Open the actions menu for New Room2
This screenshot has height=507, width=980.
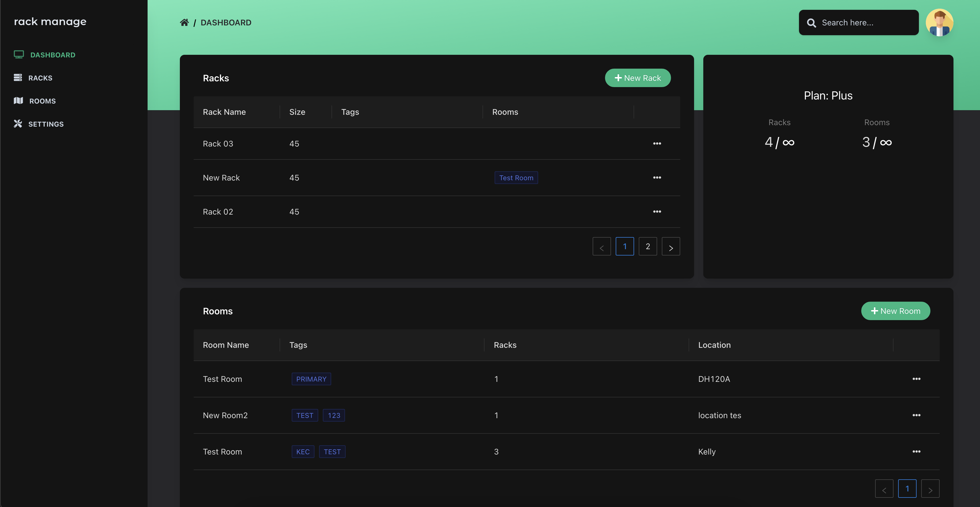point(917,415)
